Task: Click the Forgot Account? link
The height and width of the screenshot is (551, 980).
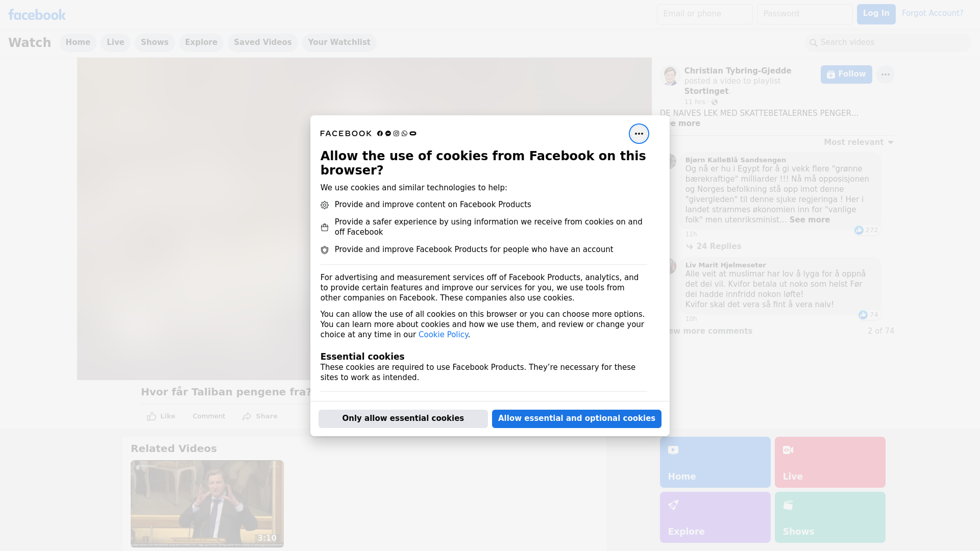Action: (x=933, y=13)
